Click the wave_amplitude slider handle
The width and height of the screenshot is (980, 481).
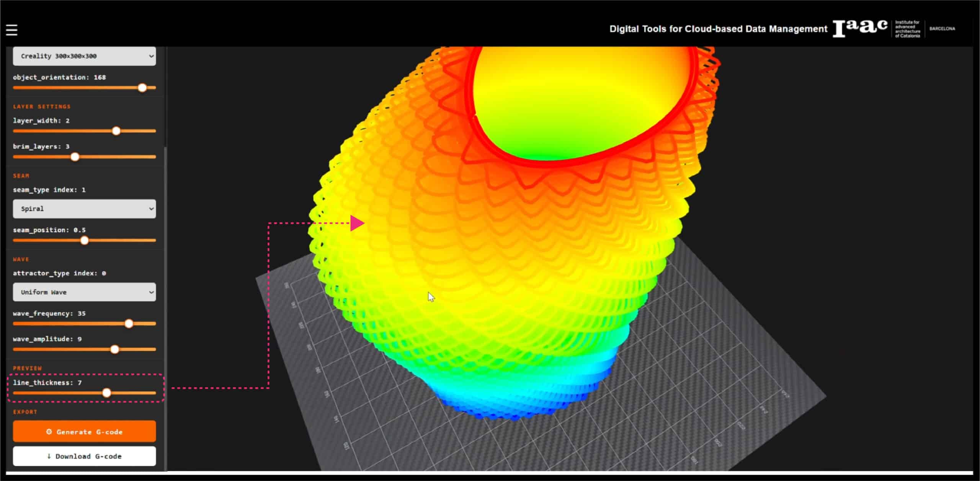pyautogui.click(x=114, y=349)
